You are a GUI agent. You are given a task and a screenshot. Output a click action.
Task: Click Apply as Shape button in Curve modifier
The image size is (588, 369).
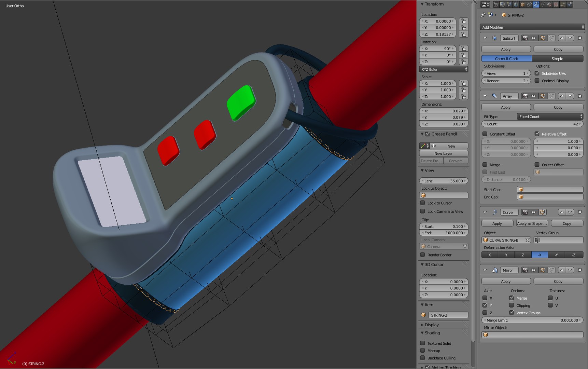(x=532, y=223)
